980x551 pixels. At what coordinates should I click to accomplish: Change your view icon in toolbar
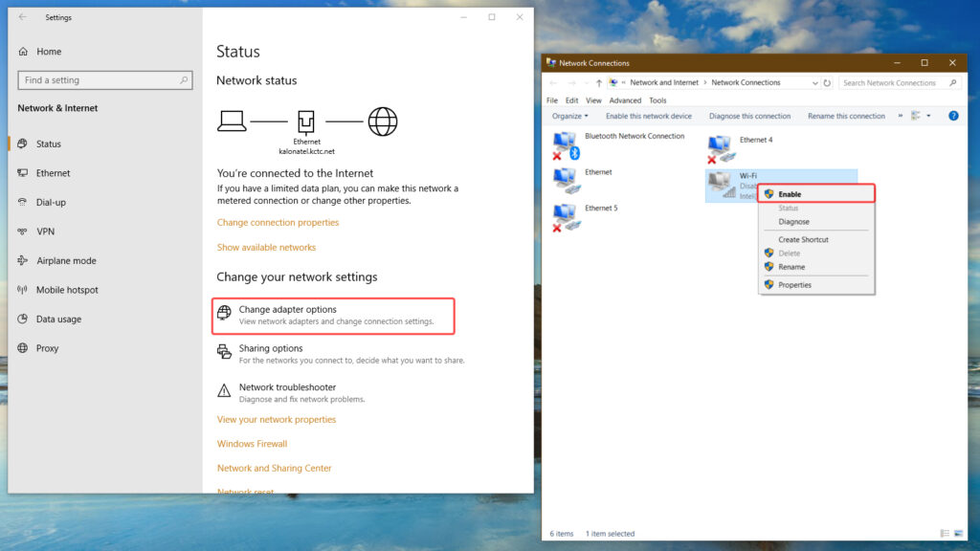coord(916,116)
